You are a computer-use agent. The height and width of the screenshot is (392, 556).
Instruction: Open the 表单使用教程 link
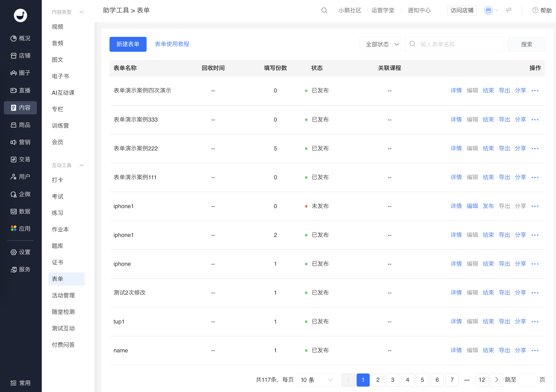tap(172, 44)
